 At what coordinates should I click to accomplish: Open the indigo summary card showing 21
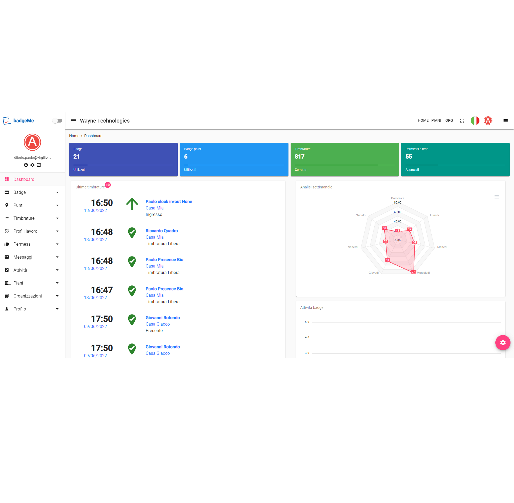[x=123, y=159]
